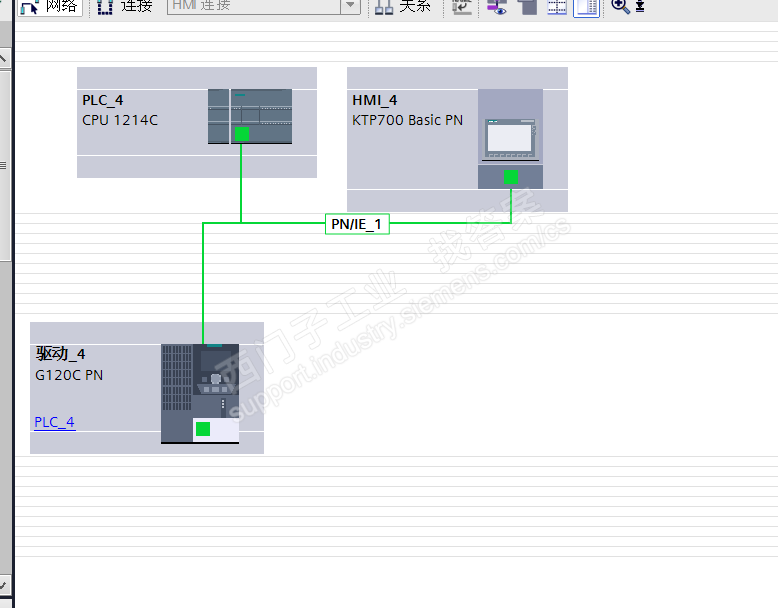Click the 连接 (Connections) toolbar button
Screen dimensions: 778x608
(125, 7)
